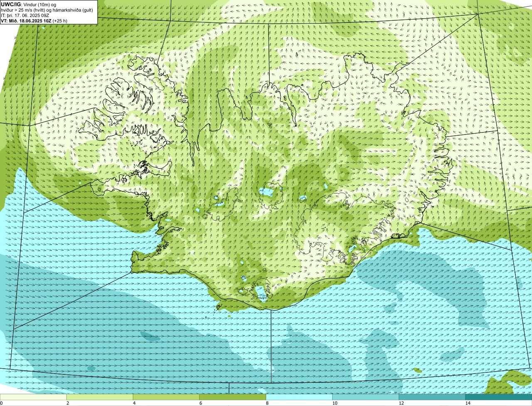The width and height of the screenshot is (532, 406).
Task: Click the scale label "2"
Action: click(67, 403)
